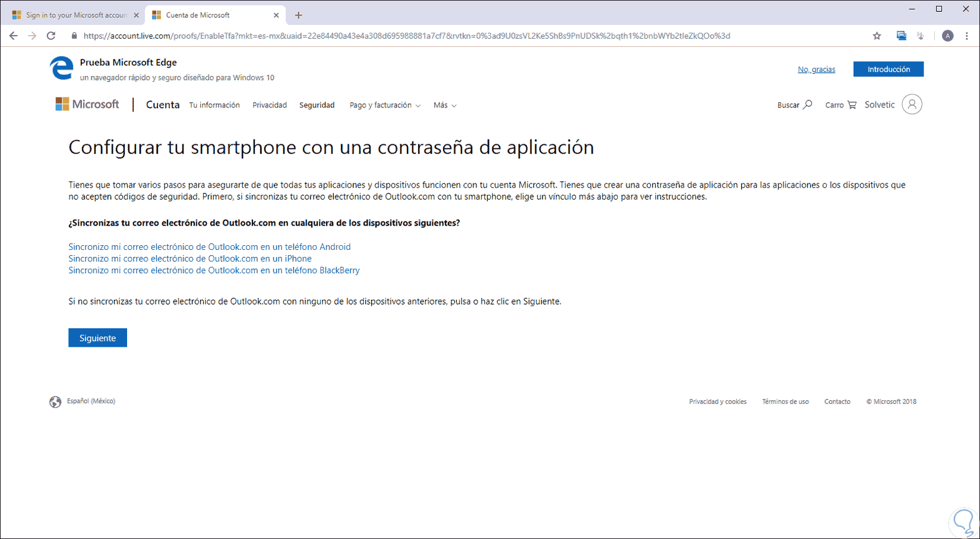This screenshot has height=539, width=980.
Task: Expand the Pago y facturación dropdown
Action: (x=385, y=105)
